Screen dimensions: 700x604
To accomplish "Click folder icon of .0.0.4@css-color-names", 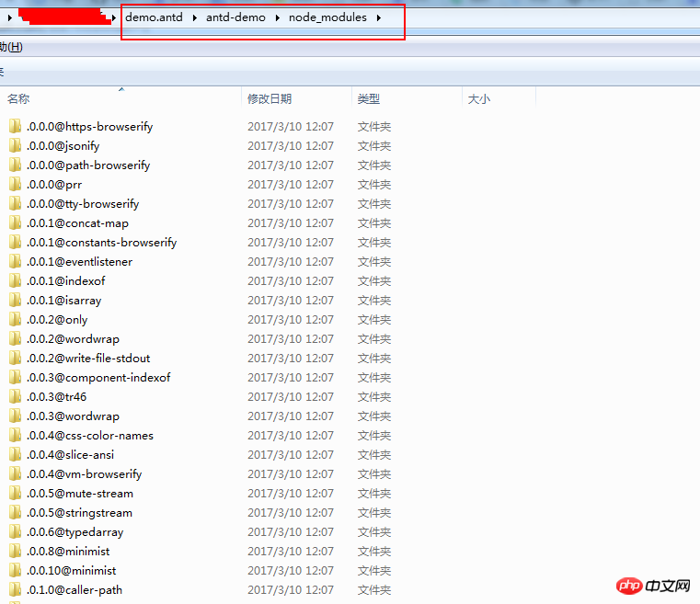I will [15, 436].
